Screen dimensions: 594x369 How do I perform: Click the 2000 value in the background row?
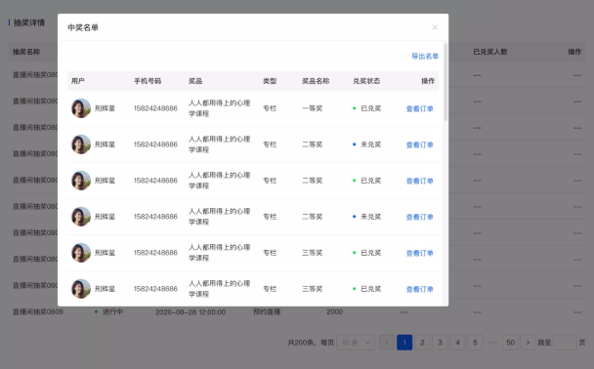pyautogui.click(x=335, y=312)
